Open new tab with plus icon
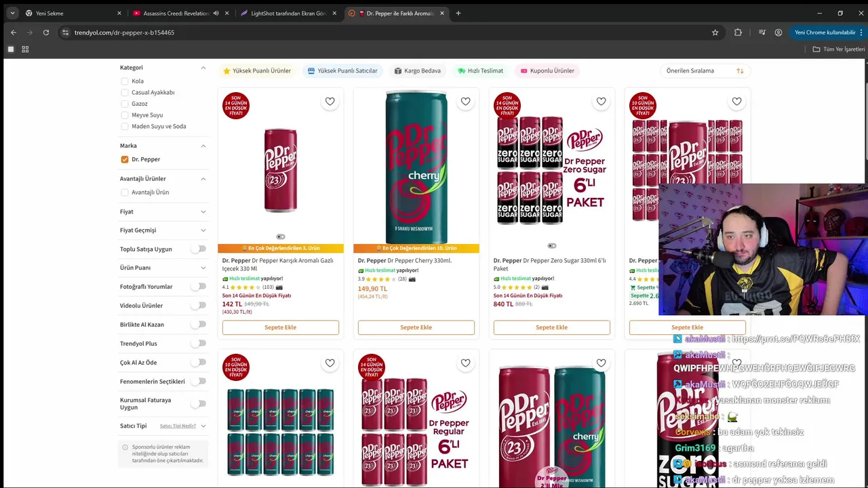 click(458, 13)
